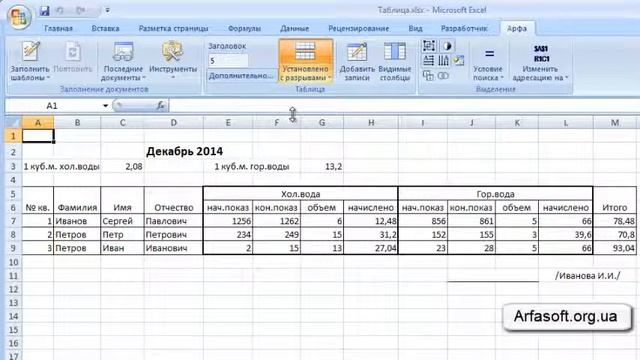Select row 9 header
The image size is (640, 360).
(13, 248)
